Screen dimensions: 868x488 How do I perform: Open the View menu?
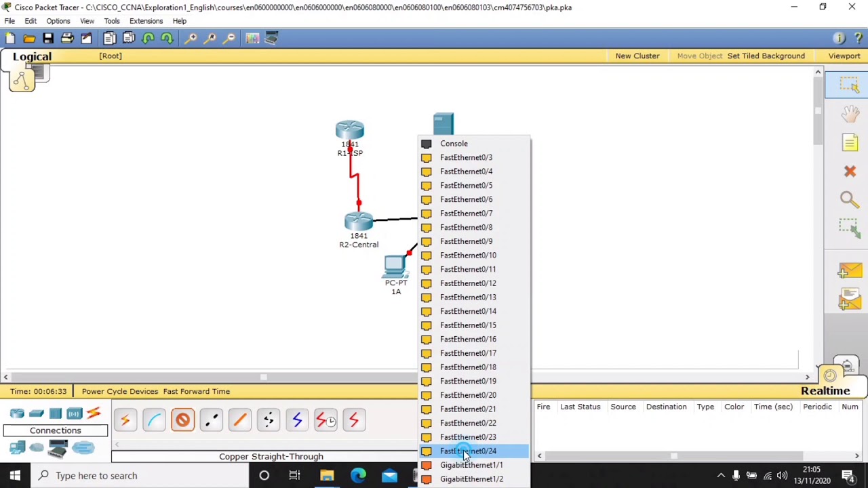(87, 21)
